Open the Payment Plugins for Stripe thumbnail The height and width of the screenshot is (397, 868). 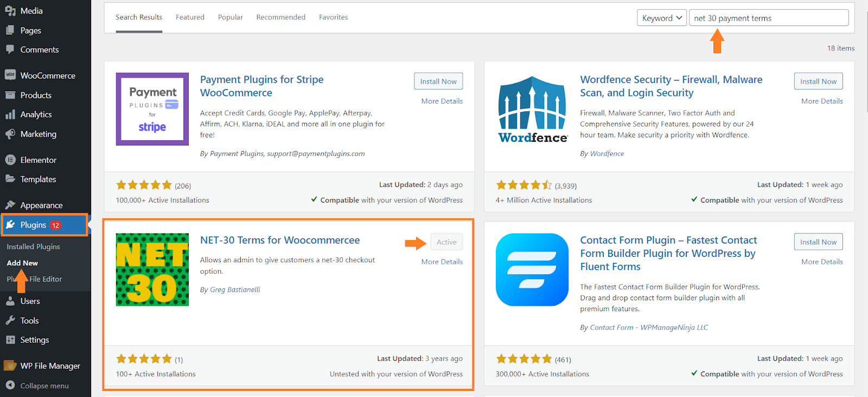(x=152, y=109)
